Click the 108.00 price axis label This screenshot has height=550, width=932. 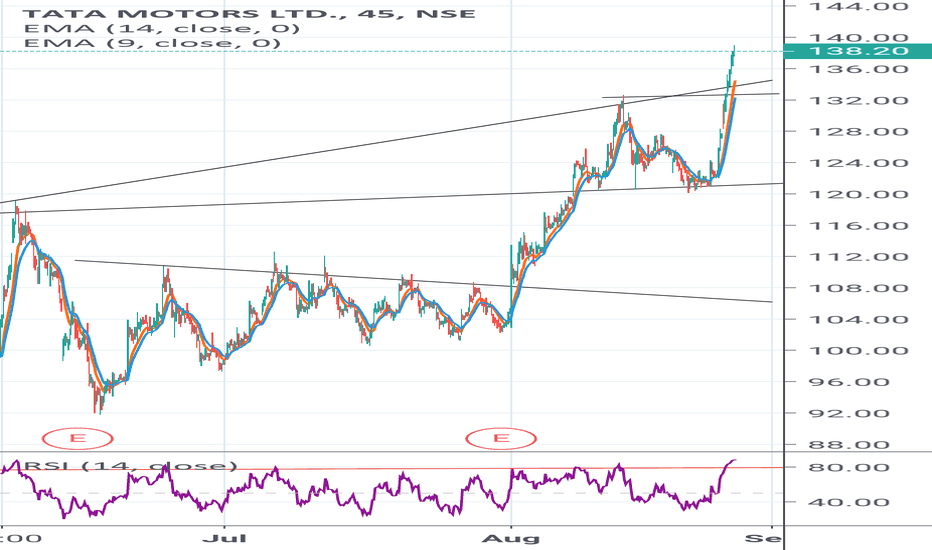click(x=859, y=288)
